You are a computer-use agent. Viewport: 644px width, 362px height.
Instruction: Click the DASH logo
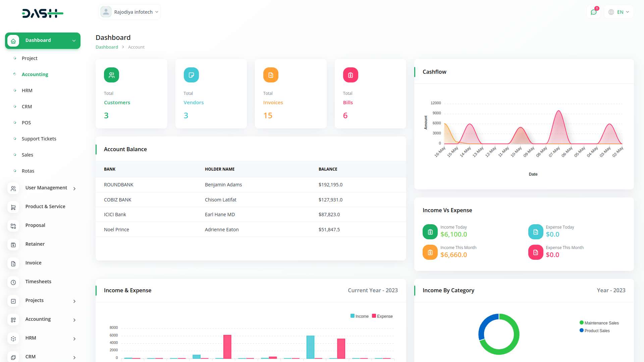pos(43,13)
